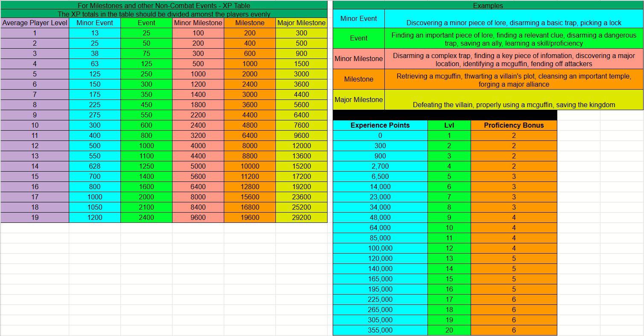Screen dimensions: 644x336
Task: Click the 'Minor Milestone' column header in XP table
Action: point(198,23)
